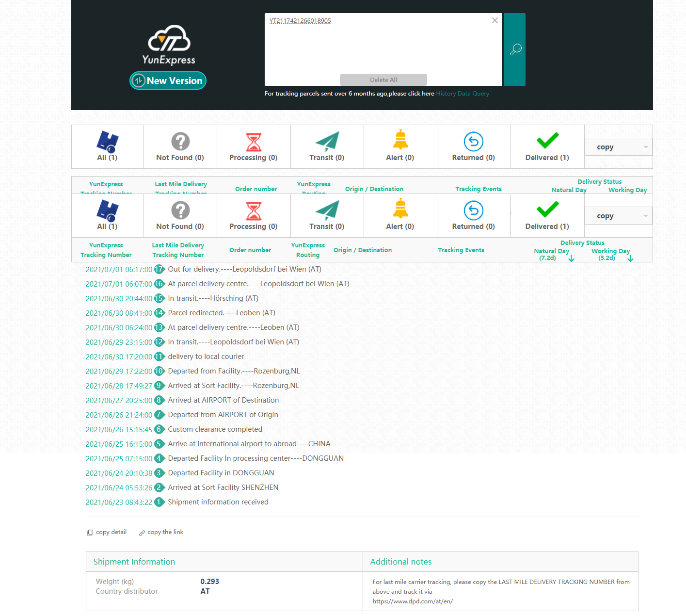Screen dimensions: 686x616
Task: Switch to New Version
Action: 168,81
